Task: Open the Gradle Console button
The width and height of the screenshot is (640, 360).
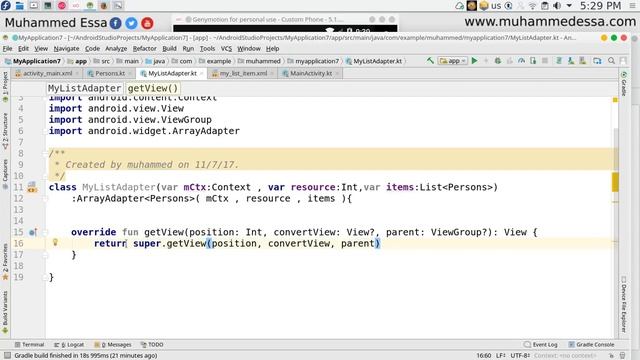Action: tap(591, 344)
